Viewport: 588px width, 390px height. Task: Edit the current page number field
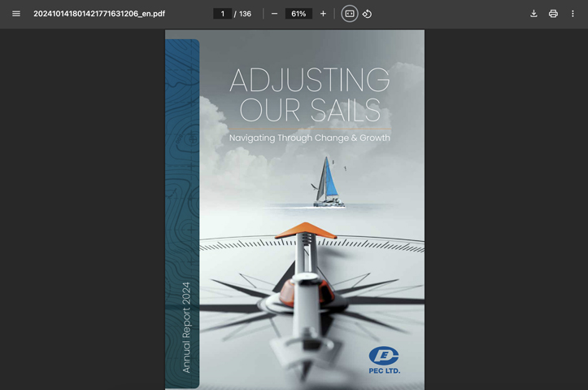222,14
